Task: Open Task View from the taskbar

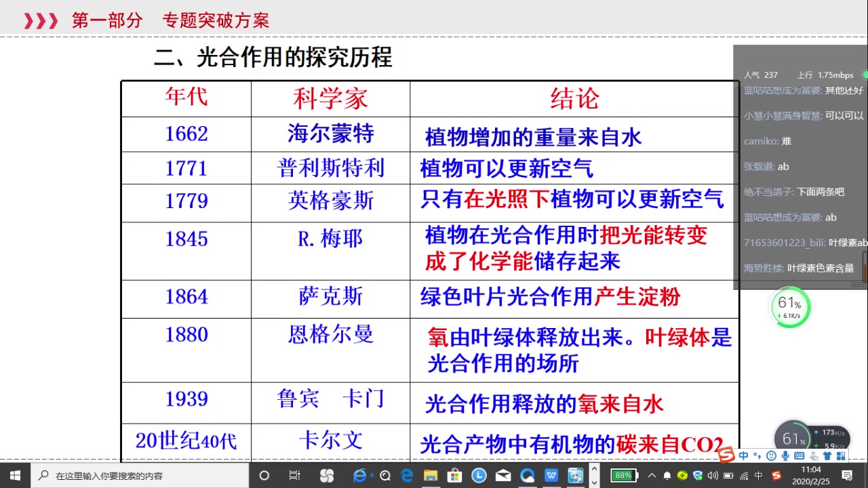Action: pyautogui.click(x=294, y=476)
